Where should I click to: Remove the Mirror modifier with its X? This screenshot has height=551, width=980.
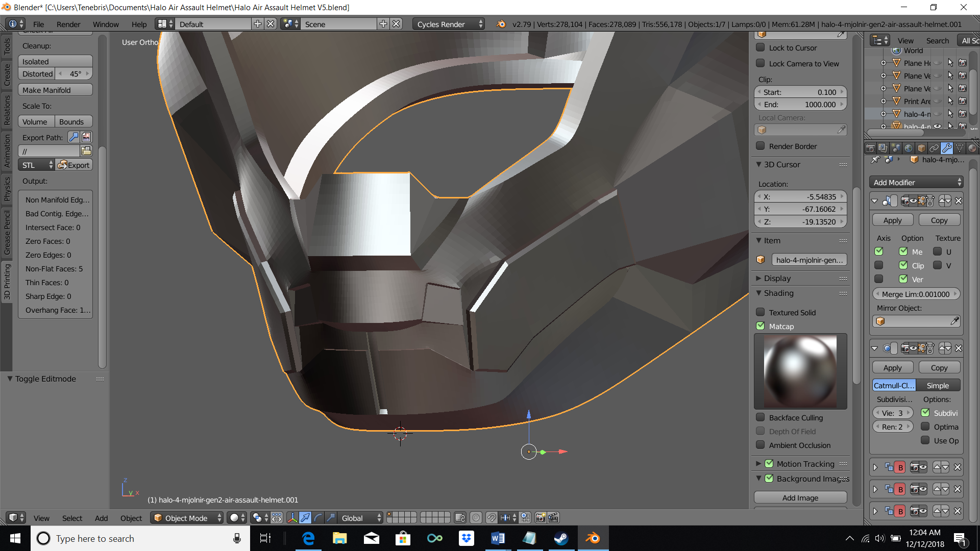coord(958,201)
